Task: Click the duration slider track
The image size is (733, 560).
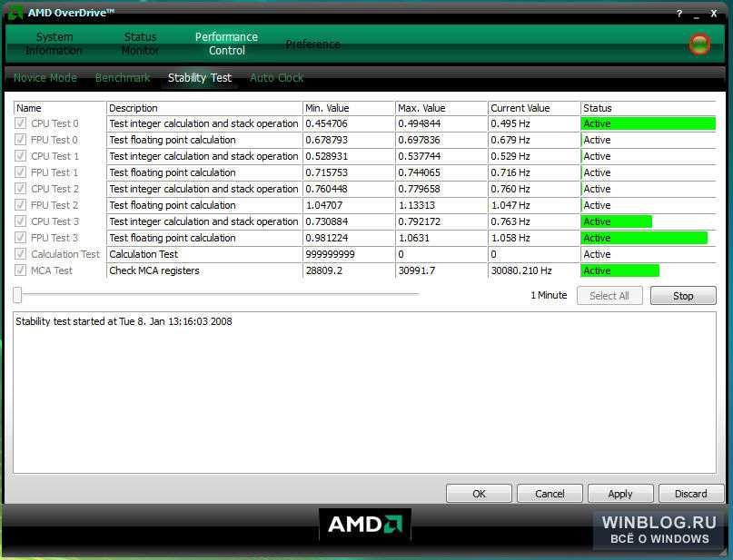Action: (x=220, y=294)
